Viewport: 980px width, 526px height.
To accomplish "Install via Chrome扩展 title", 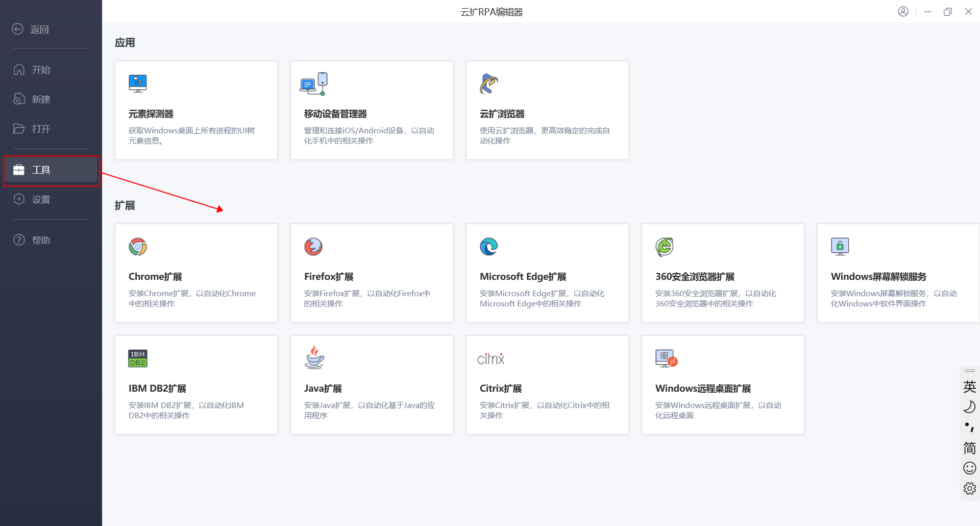I will (x=155, y=277).
